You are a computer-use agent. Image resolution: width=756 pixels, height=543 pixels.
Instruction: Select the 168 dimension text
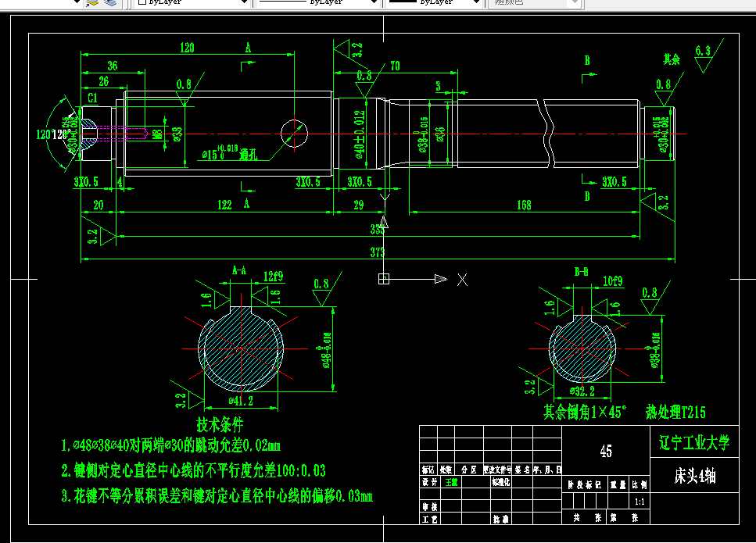pyautogui.click(x=524, y=205)
